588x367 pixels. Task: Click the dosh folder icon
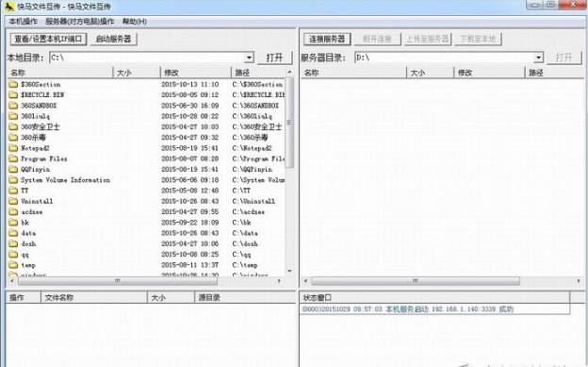click(x=13, y=243)
